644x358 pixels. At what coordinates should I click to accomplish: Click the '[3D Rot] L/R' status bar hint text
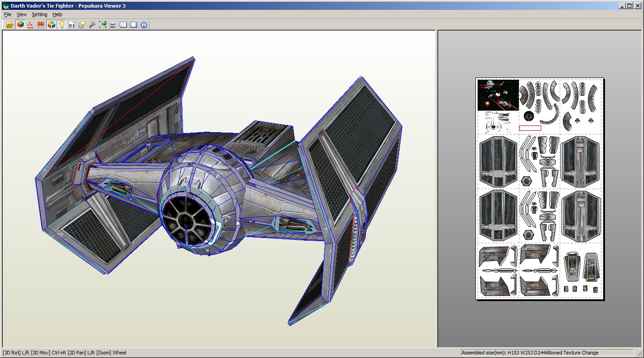[16, 353]
